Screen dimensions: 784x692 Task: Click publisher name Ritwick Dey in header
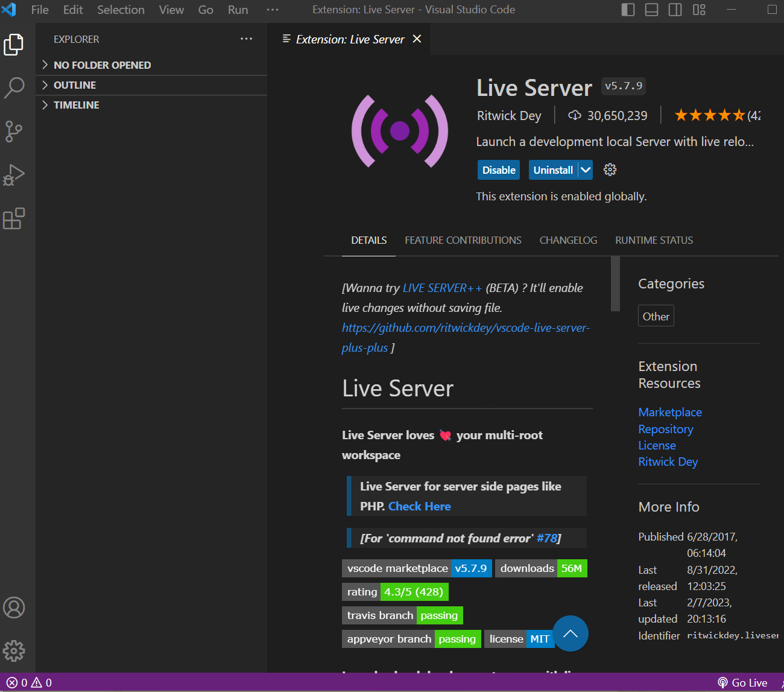click(x=509, y=115)
